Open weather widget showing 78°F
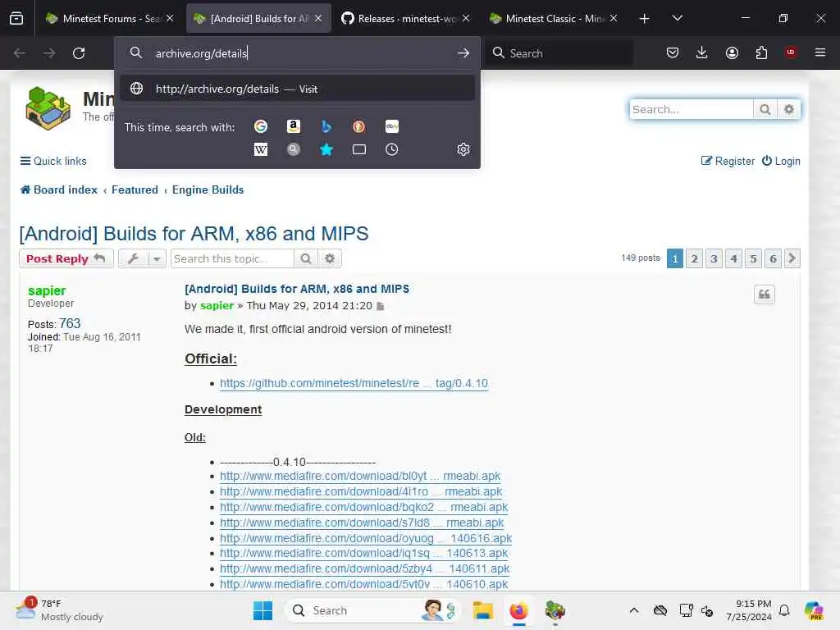The image size is (840, 630). (x=59, y=610)
